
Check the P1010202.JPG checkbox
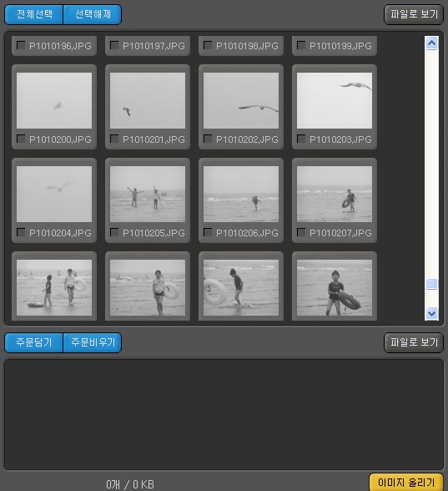[208, 139]
